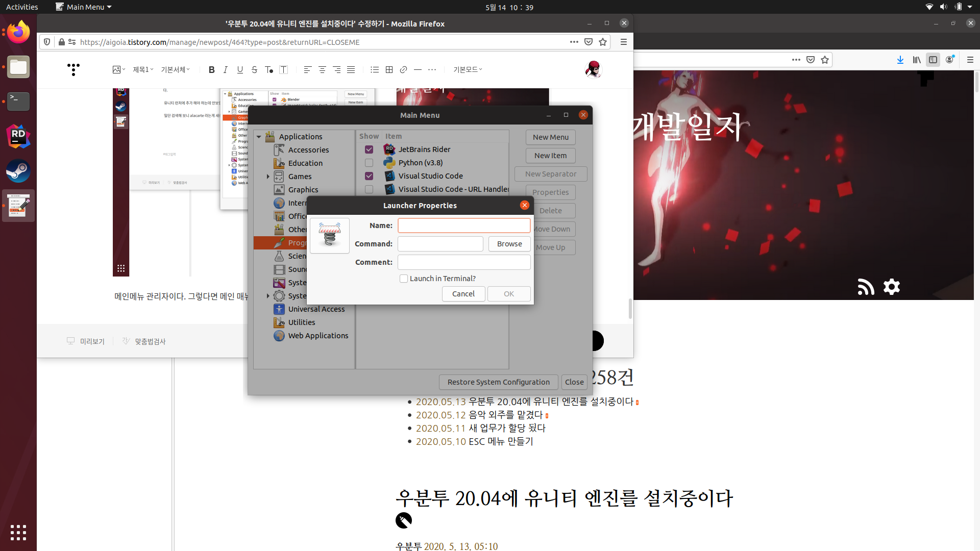
Task: Click the Firefox bookmark star icon
Action: [x=603, y=42]
